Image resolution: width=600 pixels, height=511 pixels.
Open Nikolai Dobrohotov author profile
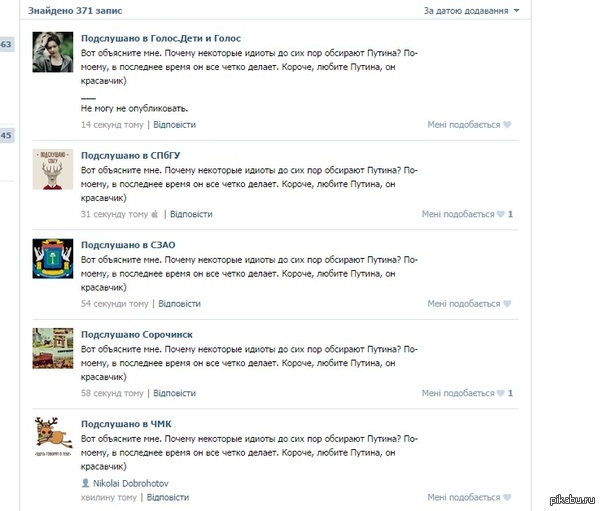tap(130, 483)
